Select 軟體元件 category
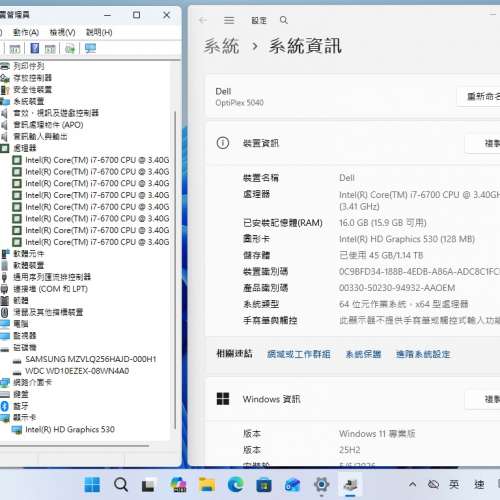Image resolution: width=500 pixels, height=500 pixels. [x=29, y=254]
